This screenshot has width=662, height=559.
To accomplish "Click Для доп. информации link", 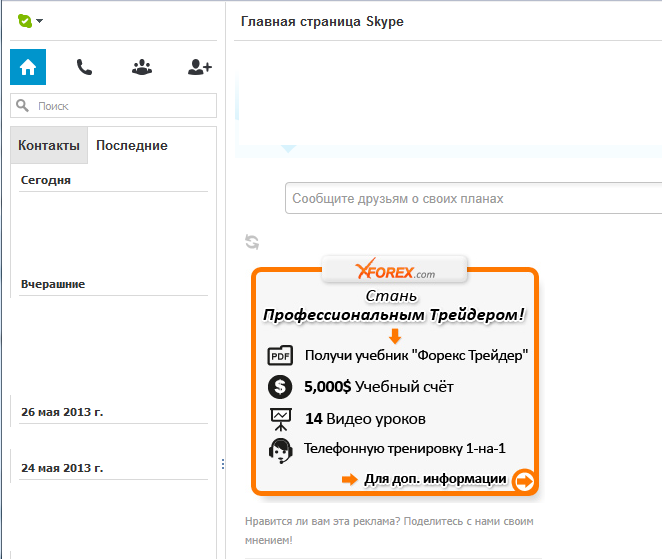I will point(435,479).
